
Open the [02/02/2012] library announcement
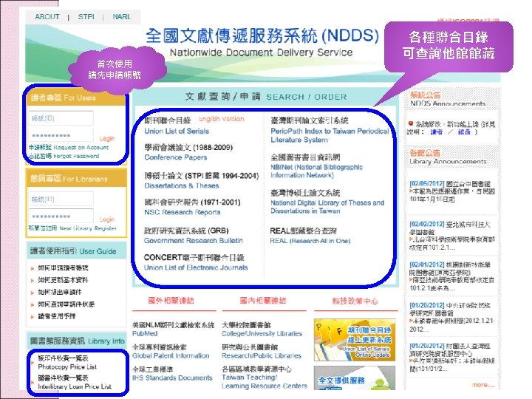click(x=452, y=236)
